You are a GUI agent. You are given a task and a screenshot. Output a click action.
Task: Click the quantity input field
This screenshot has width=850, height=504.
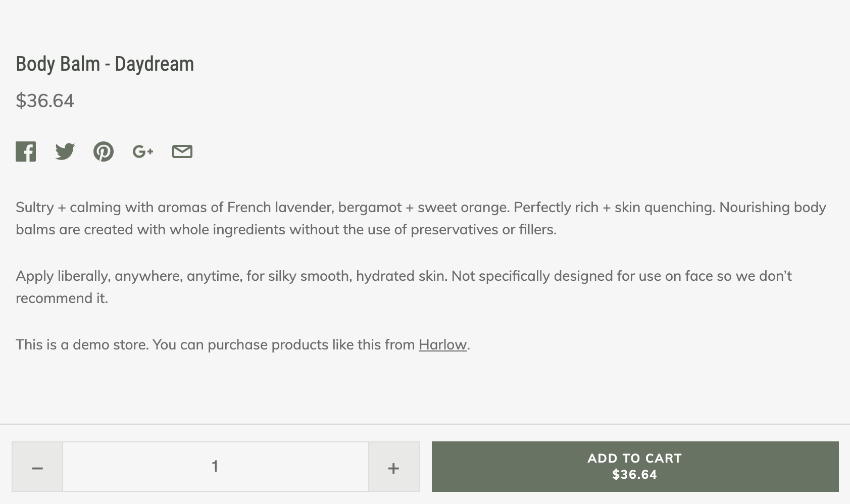(216, 467)
